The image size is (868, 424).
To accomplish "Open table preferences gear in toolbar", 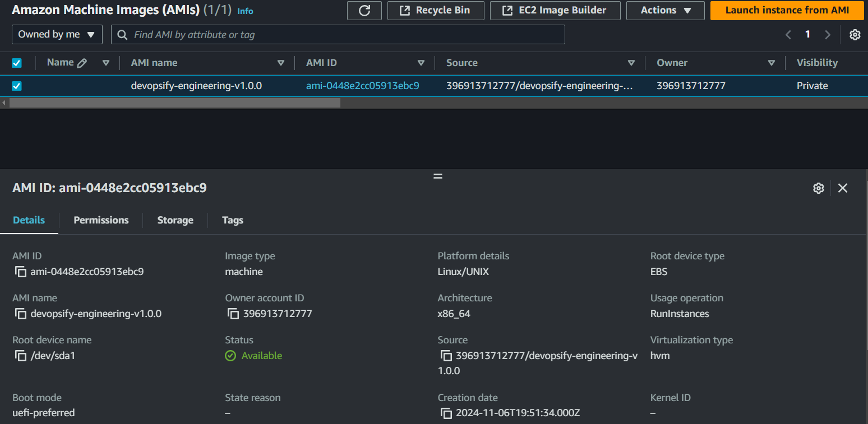I will (855, 35).
